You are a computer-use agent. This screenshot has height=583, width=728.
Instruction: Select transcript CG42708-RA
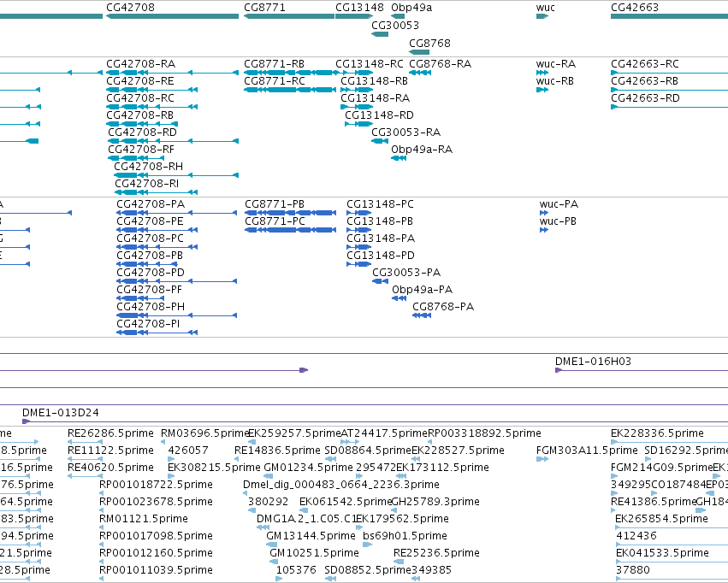pyautogui.click(x=172, y=73)
